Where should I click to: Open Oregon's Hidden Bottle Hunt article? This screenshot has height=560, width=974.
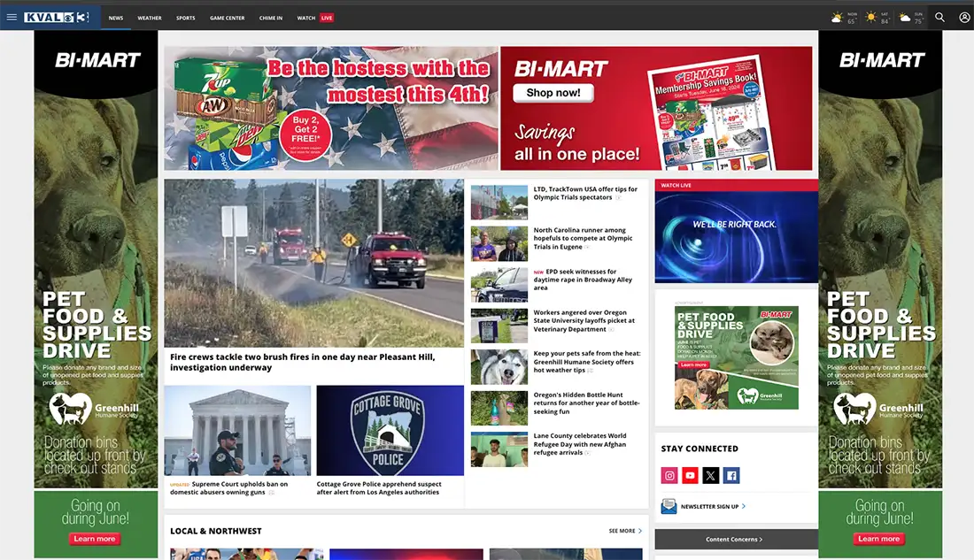coord(586,403)
